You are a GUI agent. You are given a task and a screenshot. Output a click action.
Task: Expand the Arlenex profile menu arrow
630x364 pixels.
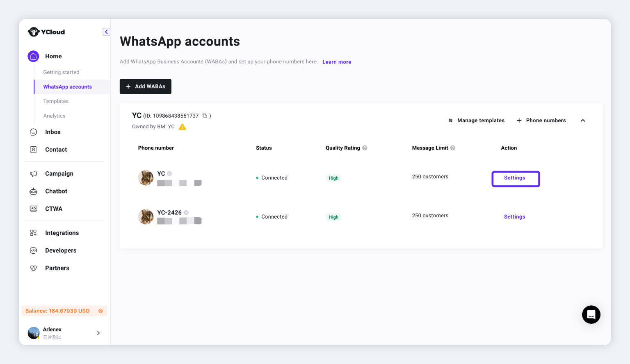(x=98, y=333)
